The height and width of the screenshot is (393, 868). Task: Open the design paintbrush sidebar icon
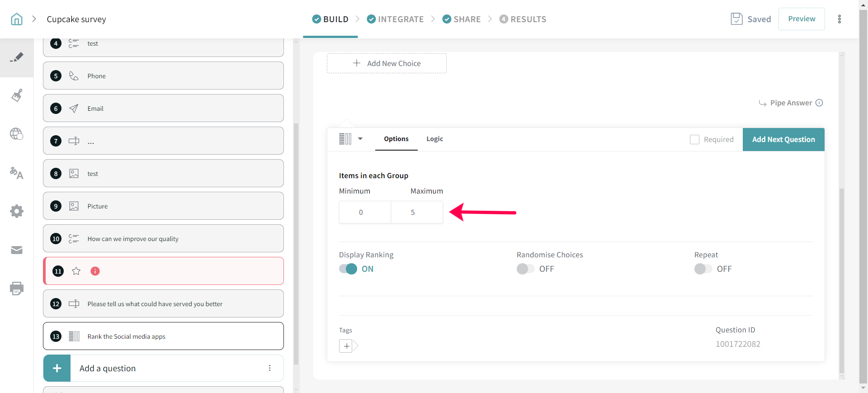(17, 95)
